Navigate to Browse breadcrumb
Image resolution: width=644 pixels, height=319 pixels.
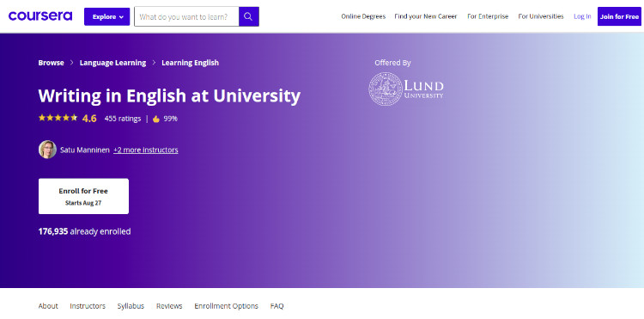(x=52, y=63)
